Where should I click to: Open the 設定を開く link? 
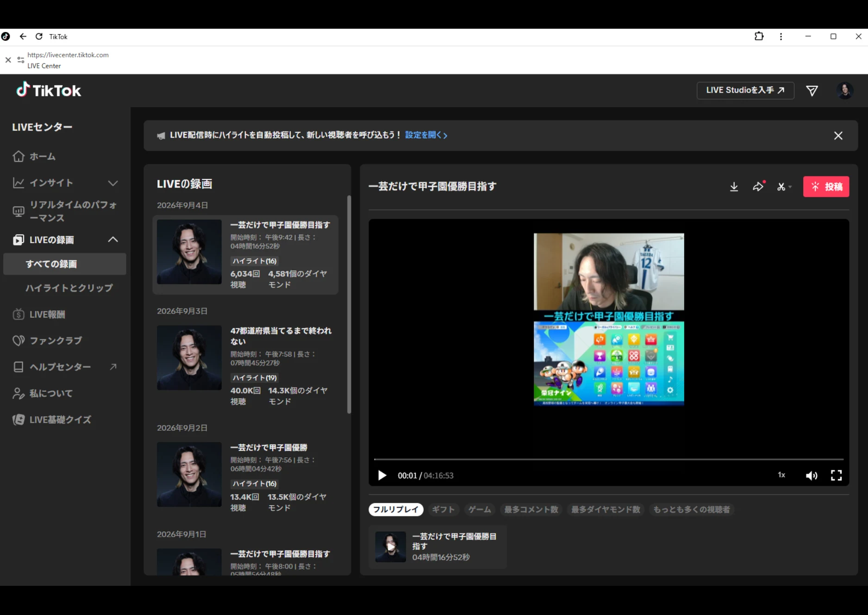(x=426, y=135)
